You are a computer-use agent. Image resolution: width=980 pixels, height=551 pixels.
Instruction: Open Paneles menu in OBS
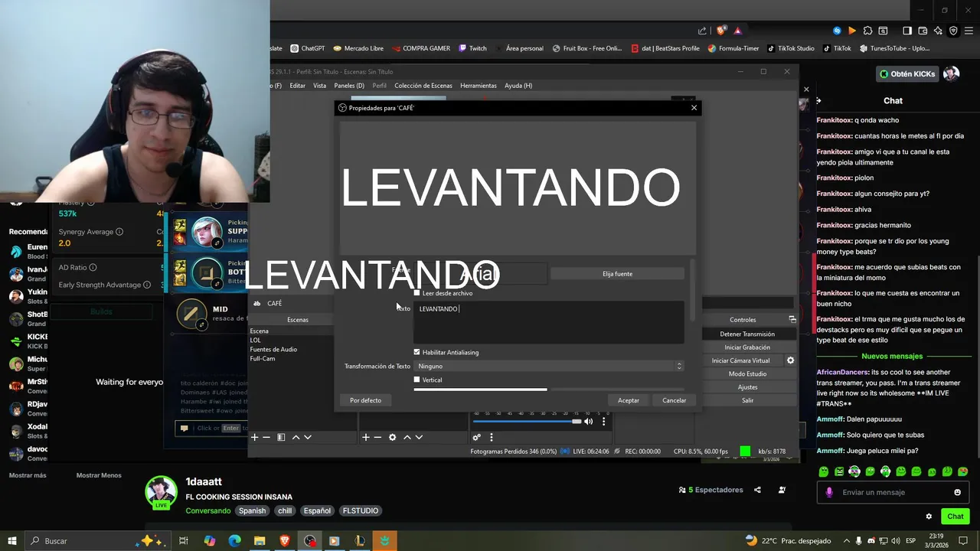coord(349,86)
